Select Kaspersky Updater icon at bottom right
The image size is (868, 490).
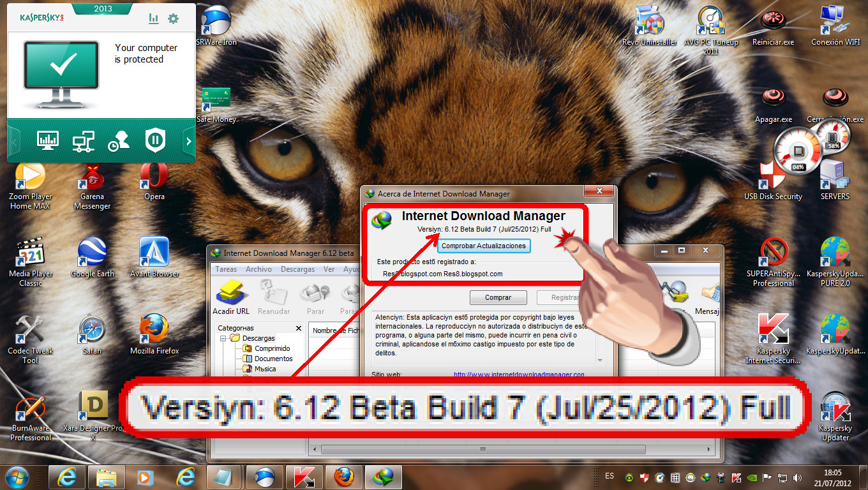pos(835,418)
